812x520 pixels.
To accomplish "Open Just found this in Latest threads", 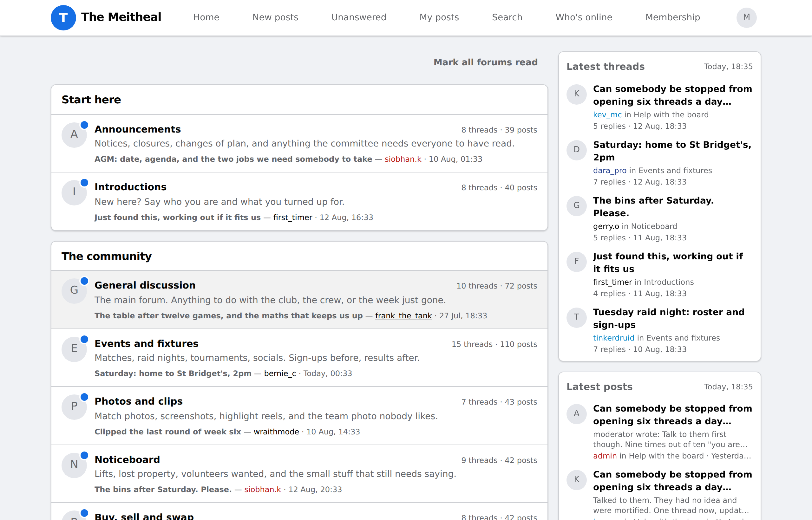I will pos(668,263).
